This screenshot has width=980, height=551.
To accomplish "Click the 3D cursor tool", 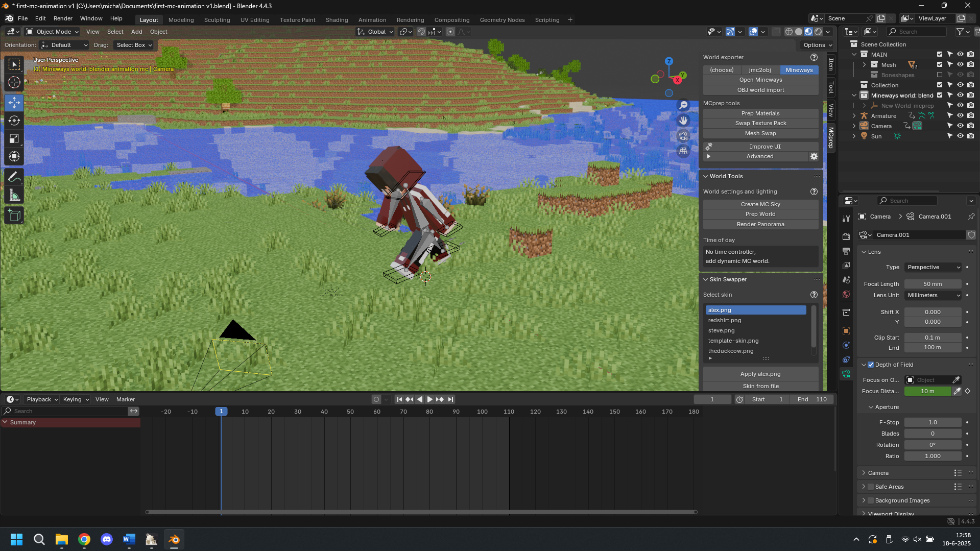I will [14, 82].
